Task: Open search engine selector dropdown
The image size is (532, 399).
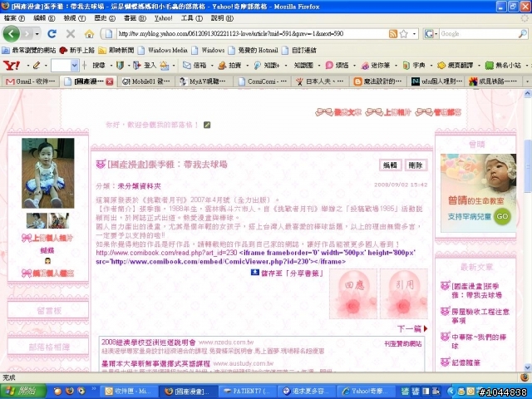Action: (x=436, y=33)
